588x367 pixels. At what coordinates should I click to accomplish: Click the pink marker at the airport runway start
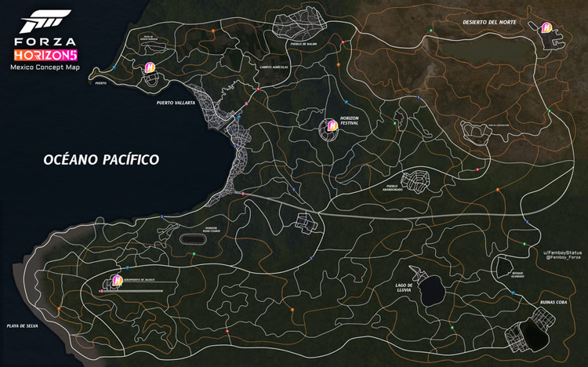[102, 291]
